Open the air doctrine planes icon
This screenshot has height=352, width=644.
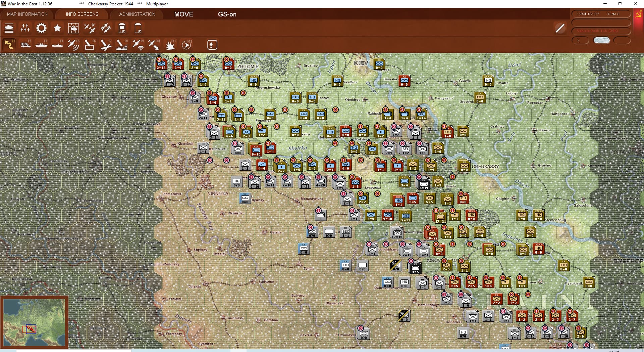click(90, 28)
